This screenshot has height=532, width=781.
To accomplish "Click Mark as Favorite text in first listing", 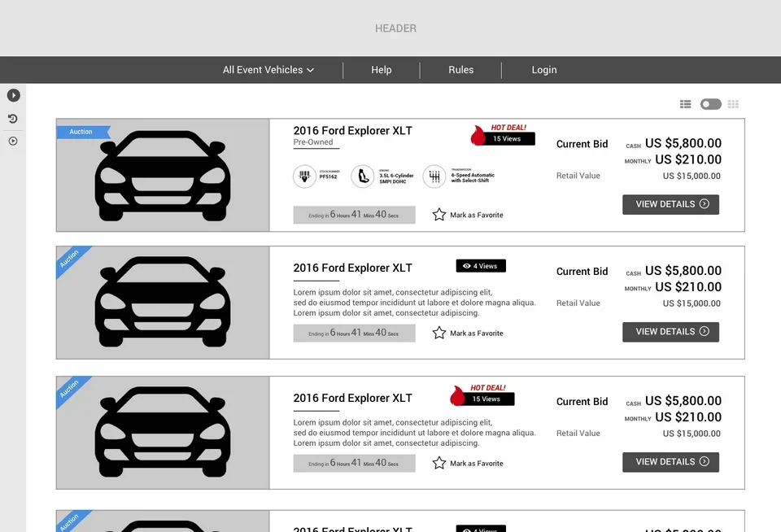I will point(477,216).
